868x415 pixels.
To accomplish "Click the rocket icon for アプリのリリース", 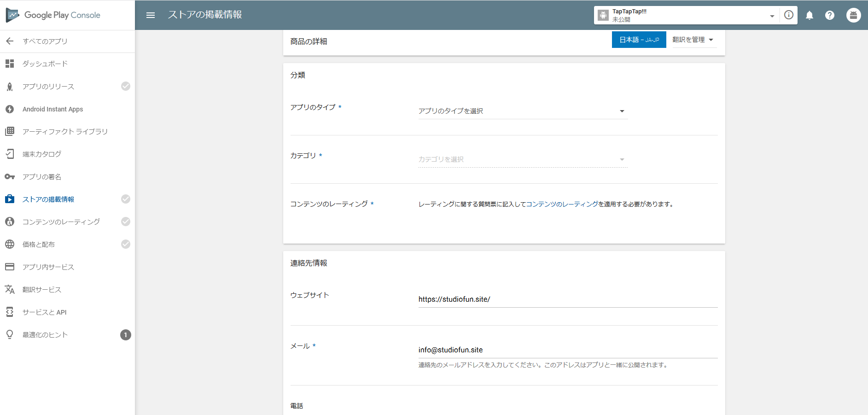I will pos(10,86).
